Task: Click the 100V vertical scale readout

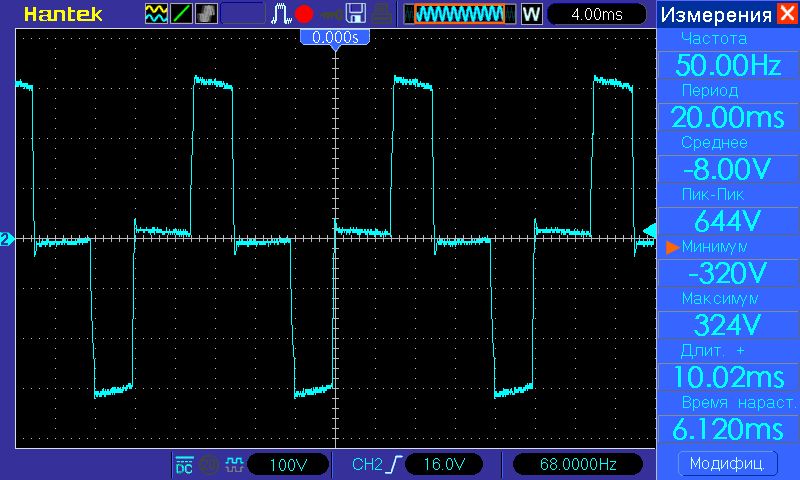Action: [288, 465]
